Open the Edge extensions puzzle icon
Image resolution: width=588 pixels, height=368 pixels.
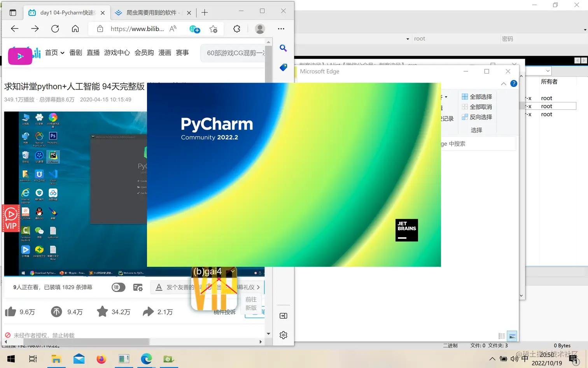pyautogui.click(x=237, y=28)
